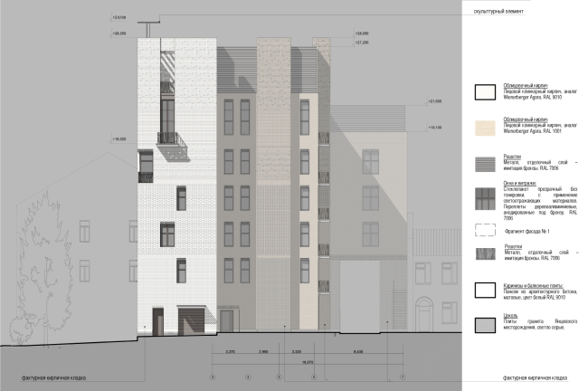Click the 8,430 dimension value
The width and height of the screenshot is (588, 391).
pyautogui.click(x=357, y=352)
